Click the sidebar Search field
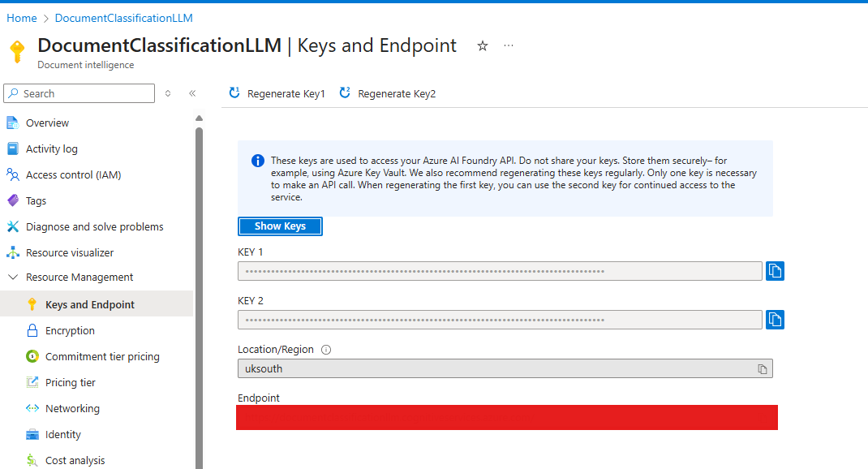This screenshot has width=868, height=469. click(x=79, y=93)
